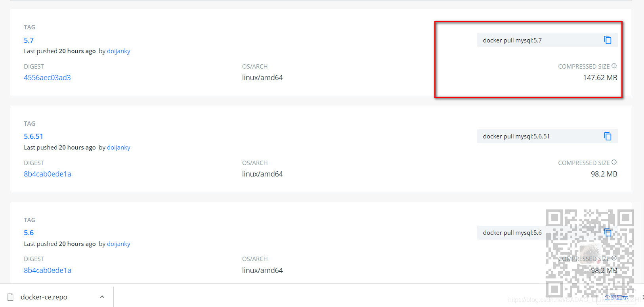This screenshot has width=644, height=307.
Task: Copy the docker pull mysql:5.7 command
Action: [x=608, y=40]
